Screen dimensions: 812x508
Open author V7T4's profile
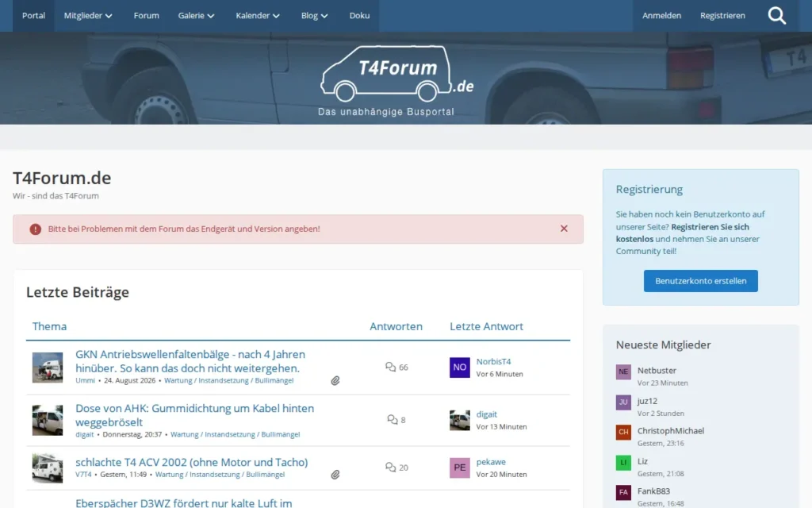(x=83, y=475)
